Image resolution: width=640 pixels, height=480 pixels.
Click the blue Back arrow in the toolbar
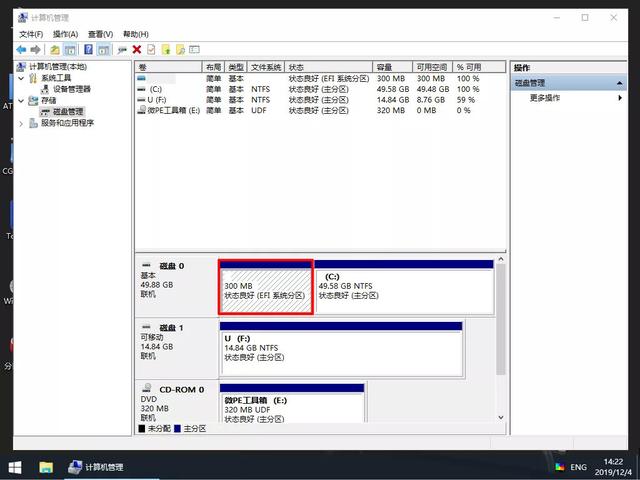point(21,50)
